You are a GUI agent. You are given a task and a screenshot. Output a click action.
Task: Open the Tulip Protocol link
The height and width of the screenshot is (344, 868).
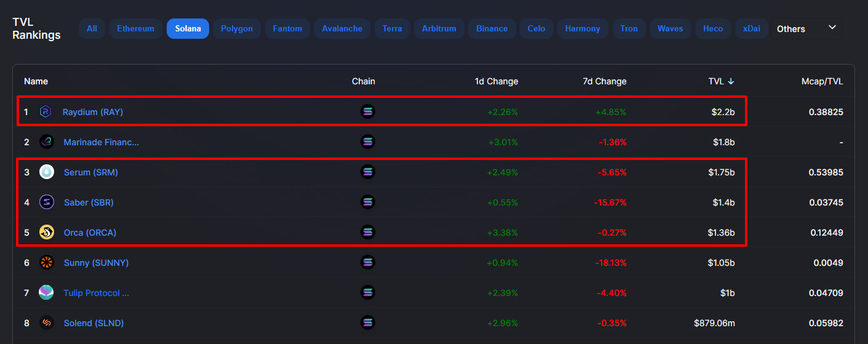tap(97, 293)
